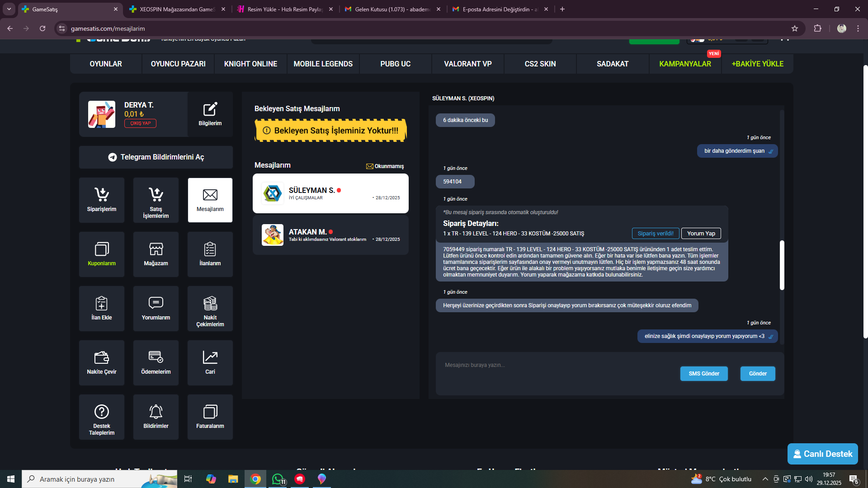Go to KNIGHT ONLINE menu item

coord(250,64)
